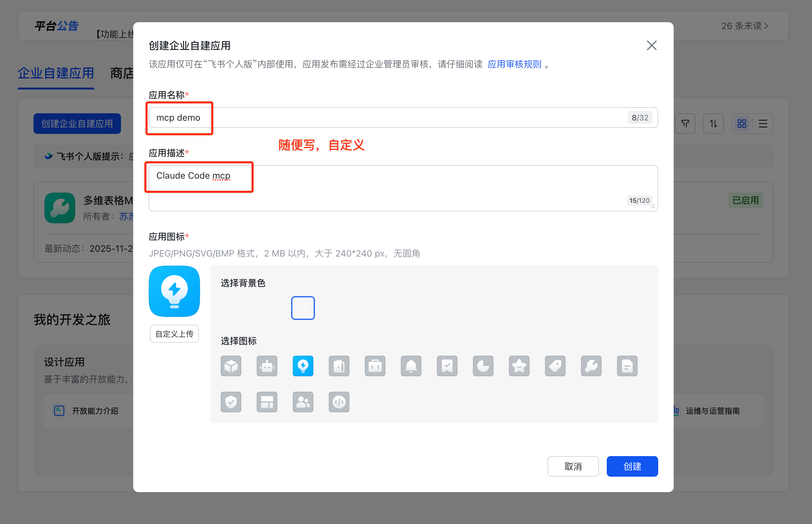812x524 pixels.
Task: Open the 应用审核规则 link
Action: tap(514, 64)
